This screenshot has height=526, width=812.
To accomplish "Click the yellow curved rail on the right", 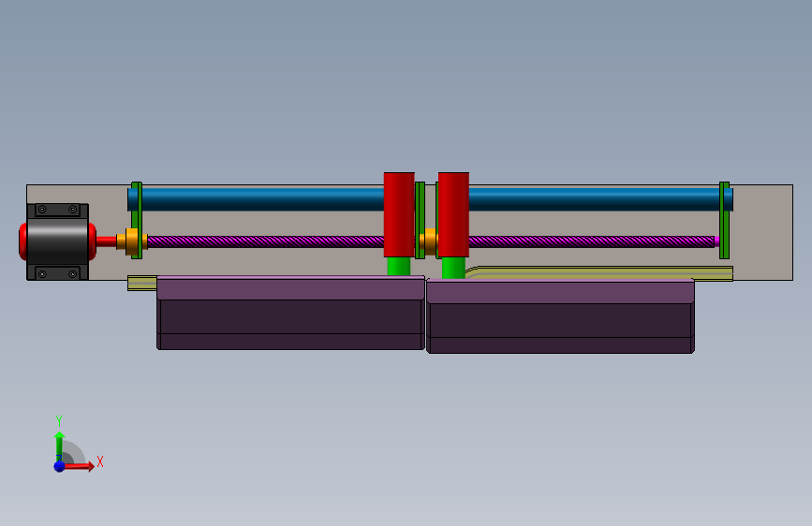I will [599, 273].
